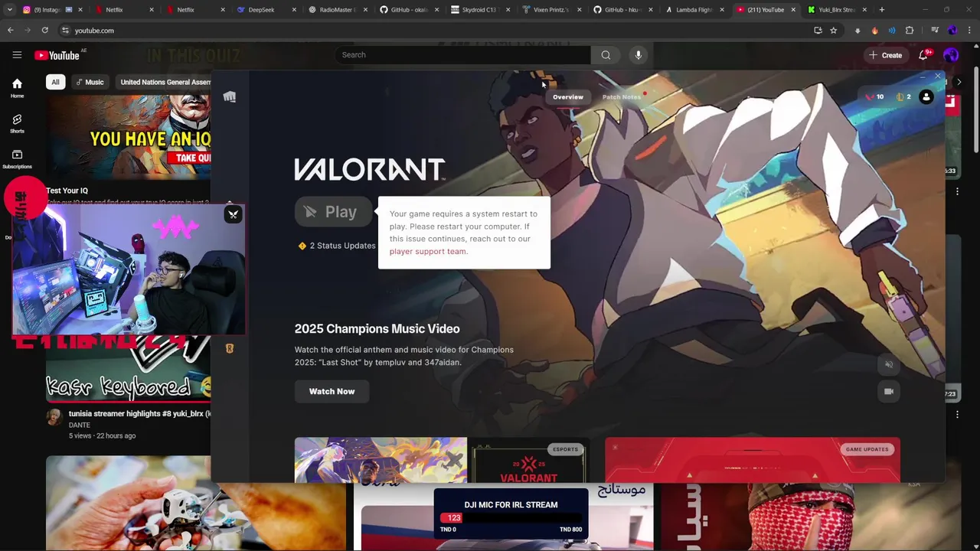This screenshot has width=980, height=551.
Task: Expand the browser tab search dropdown
Action: click(9, 10)
